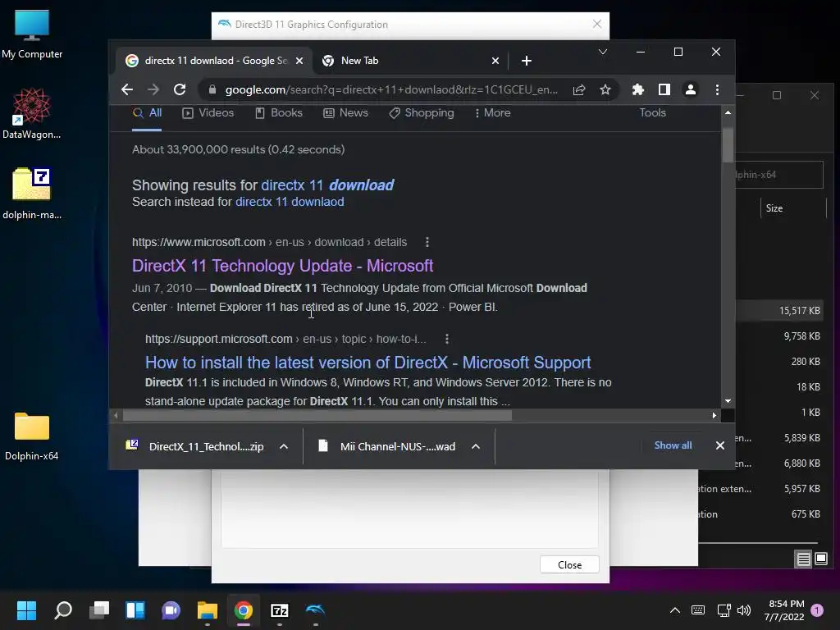The image size is (840, 630).
Task: Open taskbar Search
Action: [63, 610]
